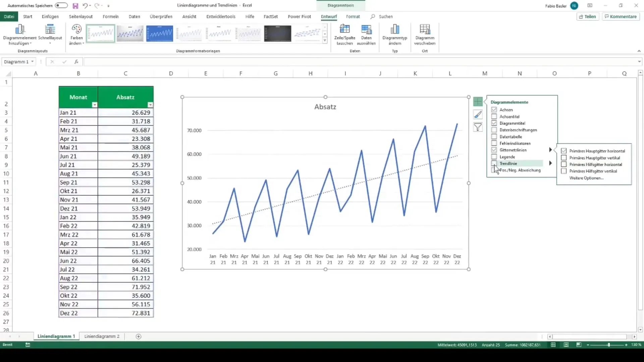The image size is (644, 362).
Task: Click the chart filter funnel button
Action: (478, 127)
